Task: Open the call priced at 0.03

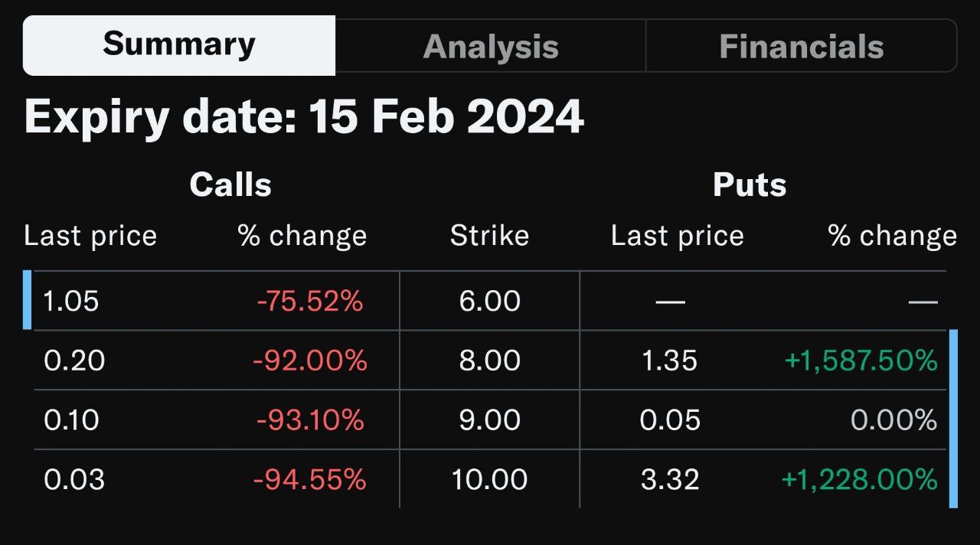Action: [74, 480]
